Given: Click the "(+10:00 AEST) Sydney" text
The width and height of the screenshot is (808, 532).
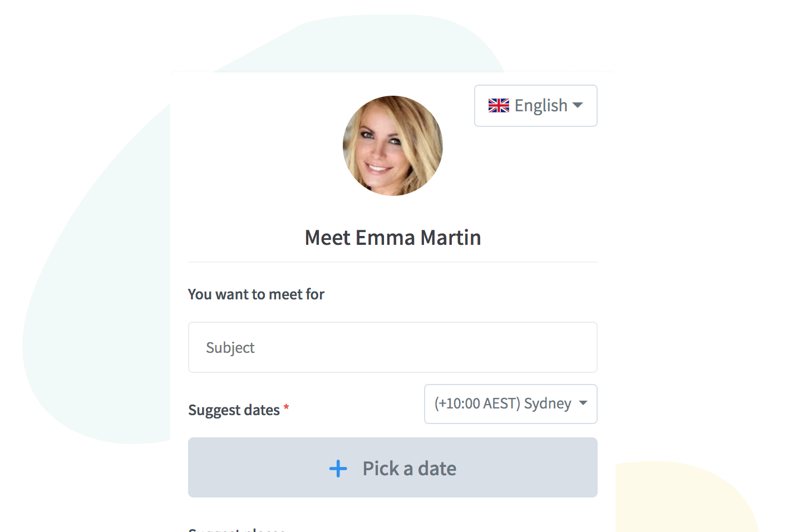Looking at the screenshot, I should 502,403.
